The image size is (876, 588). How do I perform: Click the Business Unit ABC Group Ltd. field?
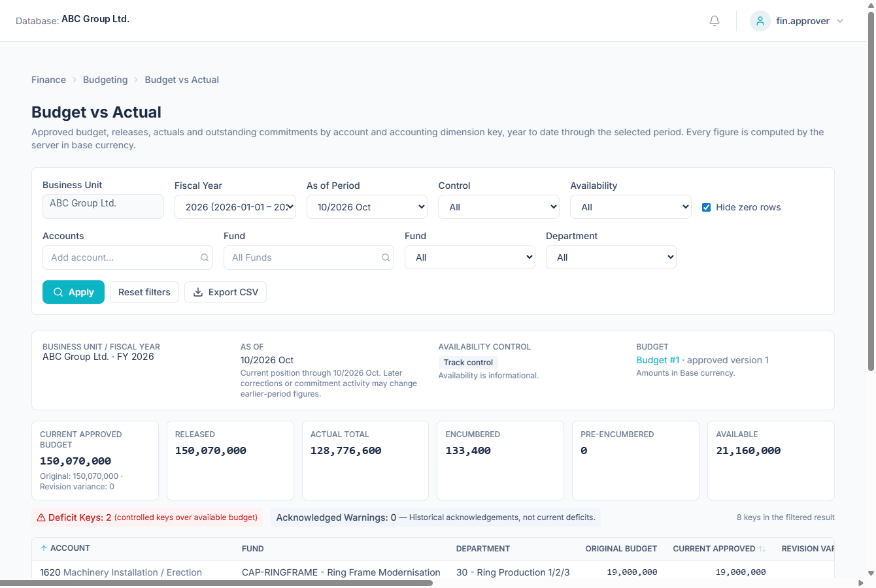[103, 206]
